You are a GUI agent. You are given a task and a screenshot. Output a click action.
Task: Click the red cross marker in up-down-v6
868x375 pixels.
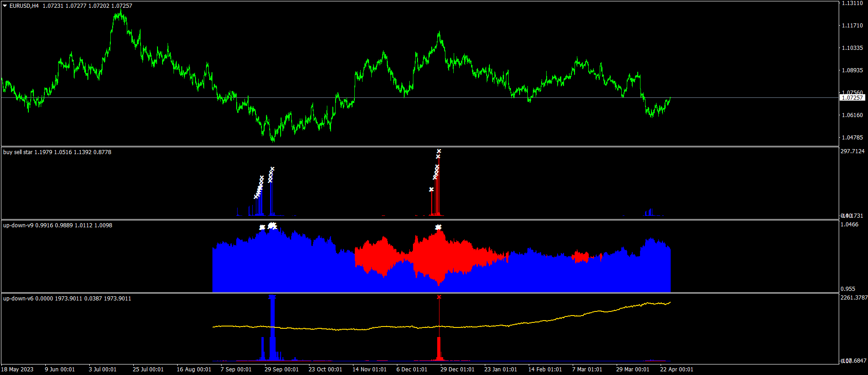coord(439,297)
